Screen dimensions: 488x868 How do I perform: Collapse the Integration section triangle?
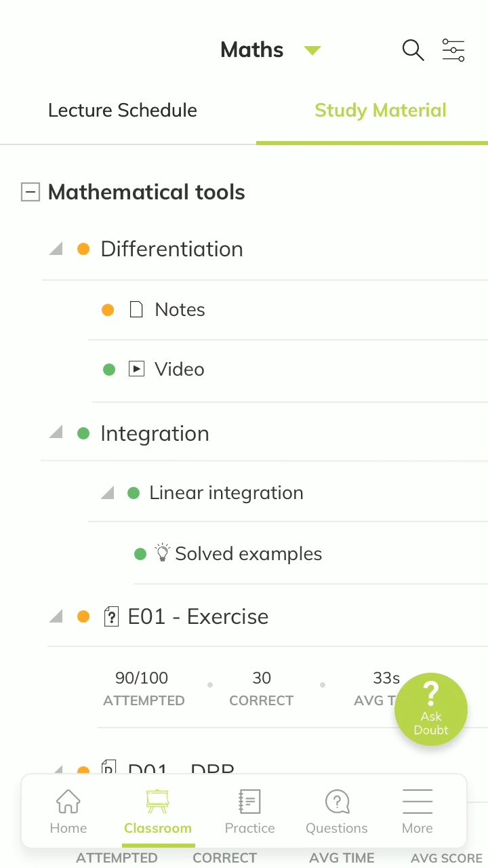point(56,432)
